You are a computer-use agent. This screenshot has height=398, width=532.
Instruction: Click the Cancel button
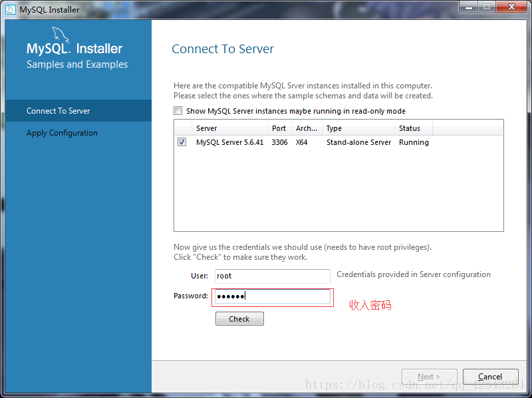(x=490, y=376)
